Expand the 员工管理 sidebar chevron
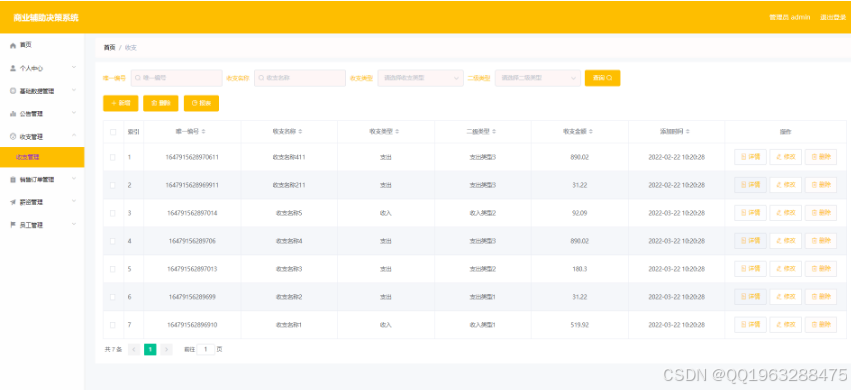 (74, 223)
